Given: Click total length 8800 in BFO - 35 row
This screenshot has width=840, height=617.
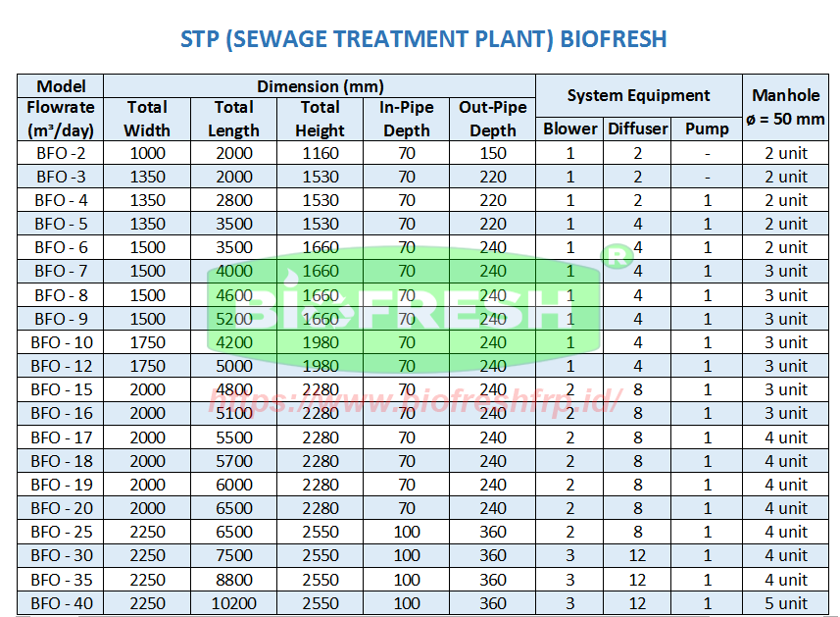Looking at the screenshot, I should tap(233, 580).
